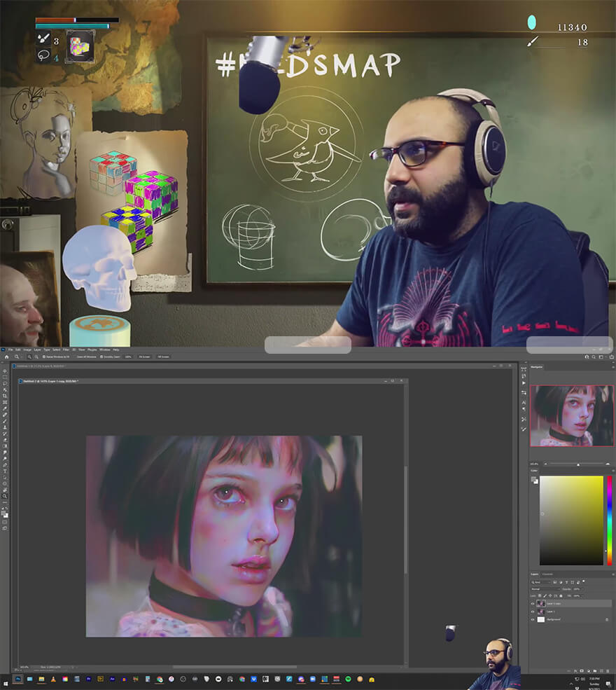Hide the Background layer eye icon
The width and height of the screenshot is (616, 690).
[x=533, y=619]
